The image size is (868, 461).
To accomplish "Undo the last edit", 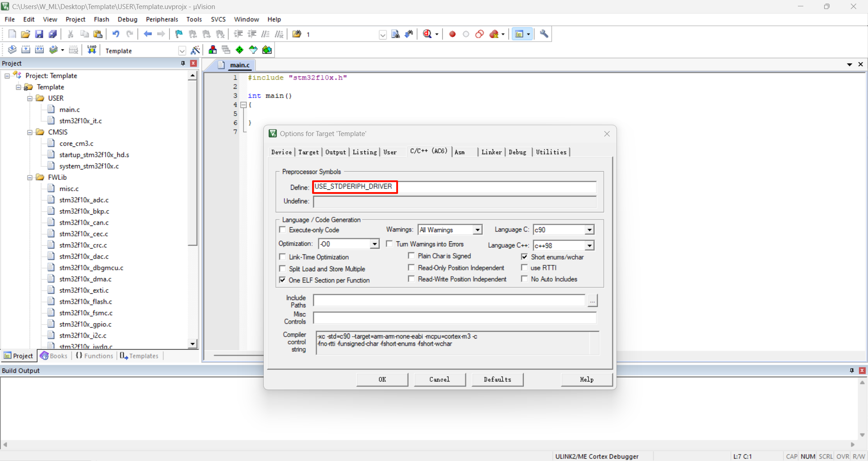I will point(116,34).
